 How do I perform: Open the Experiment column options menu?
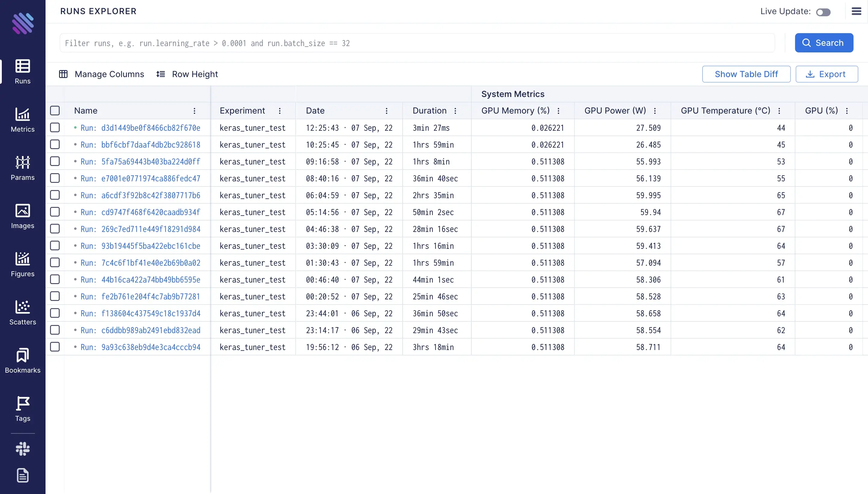pyautogui.click(x=280, y=111)
